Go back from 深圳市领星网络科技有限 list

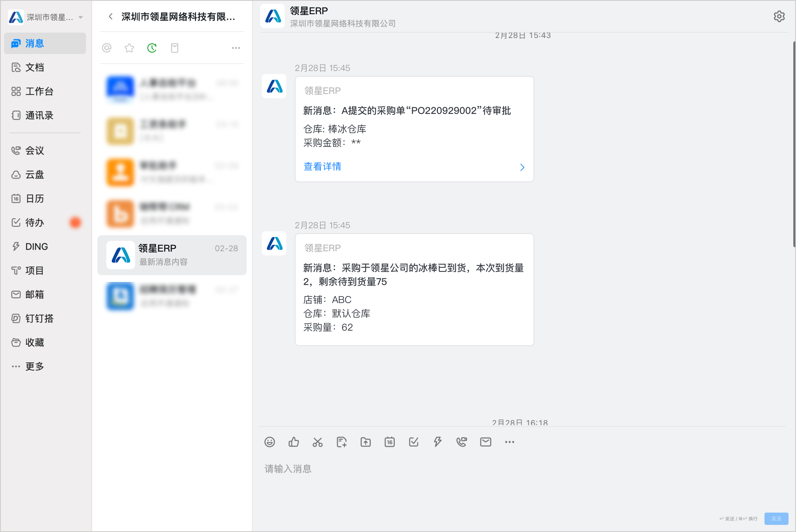point(111,16)
